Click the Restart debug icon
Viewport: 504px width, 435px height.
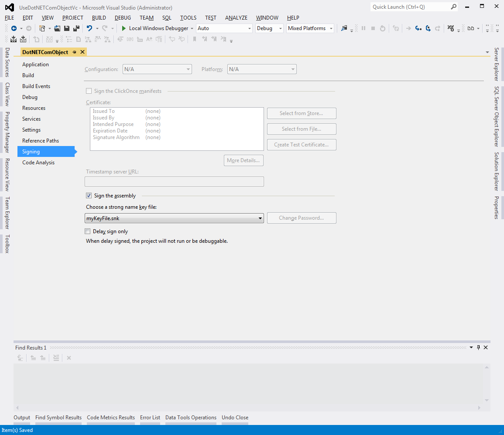click(x=383, y=28)
